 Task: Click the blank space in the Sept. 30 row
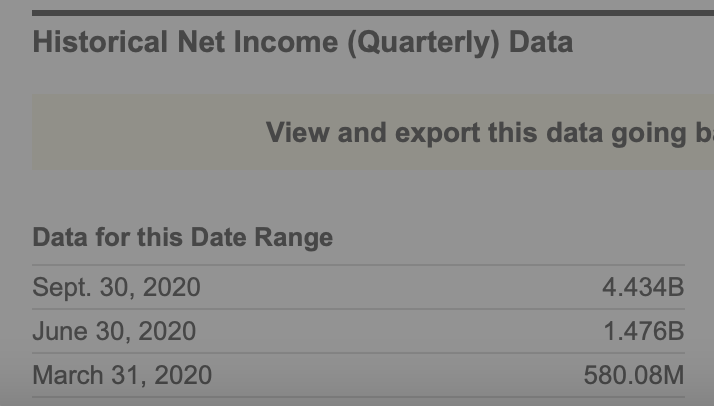pyautogui.click(x=400, y=288)
